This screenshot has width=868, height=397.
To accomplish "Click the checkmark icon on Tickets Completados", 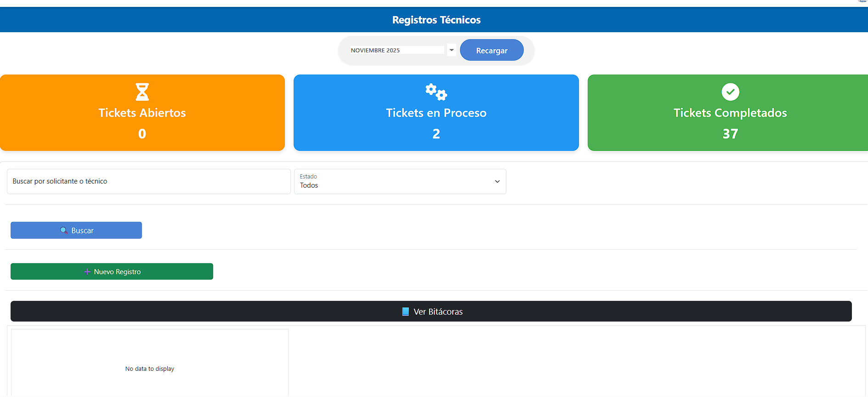I will pyautogui.click(x=730, y=92).
